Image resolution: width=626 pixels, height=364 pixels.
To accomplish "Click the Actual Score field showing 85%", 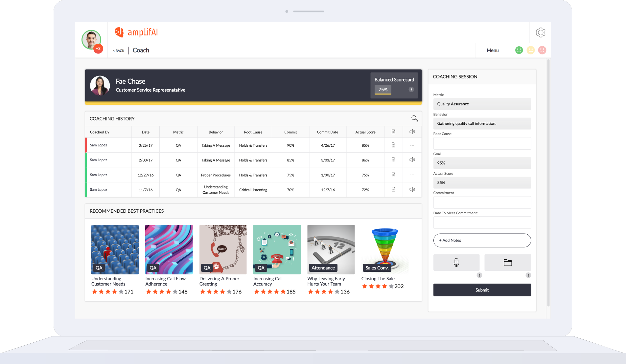I will 482,182.
